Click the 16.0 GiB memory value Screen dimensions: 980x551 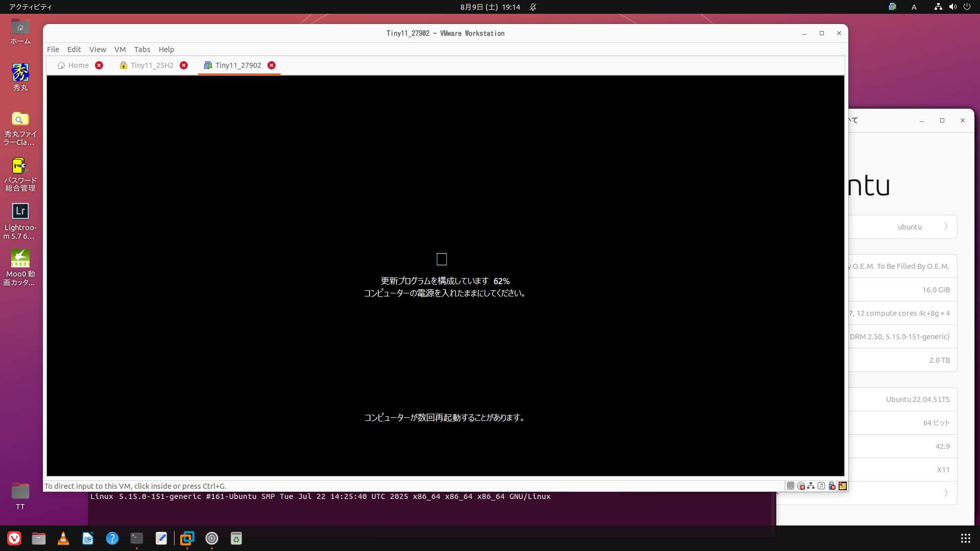coord(936,290)
